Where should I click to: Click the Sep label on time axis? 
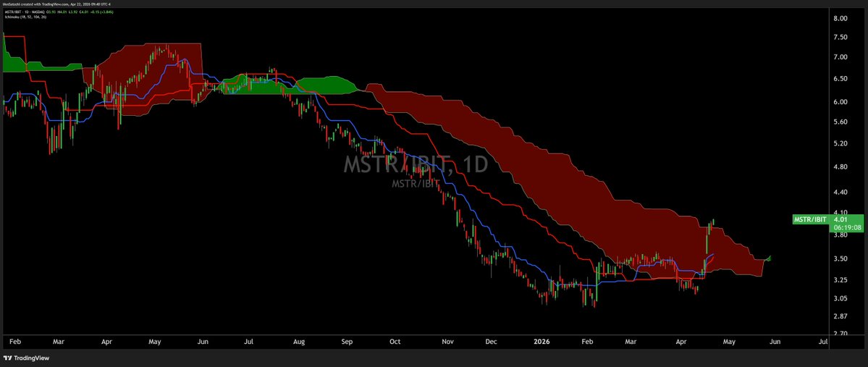click(x=347, y=342)
